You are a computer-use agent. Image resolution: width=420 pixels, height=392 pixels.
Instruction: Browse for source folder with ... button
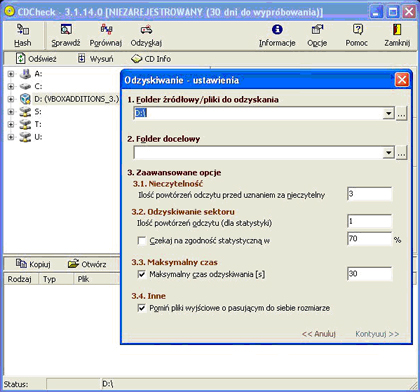402,114
